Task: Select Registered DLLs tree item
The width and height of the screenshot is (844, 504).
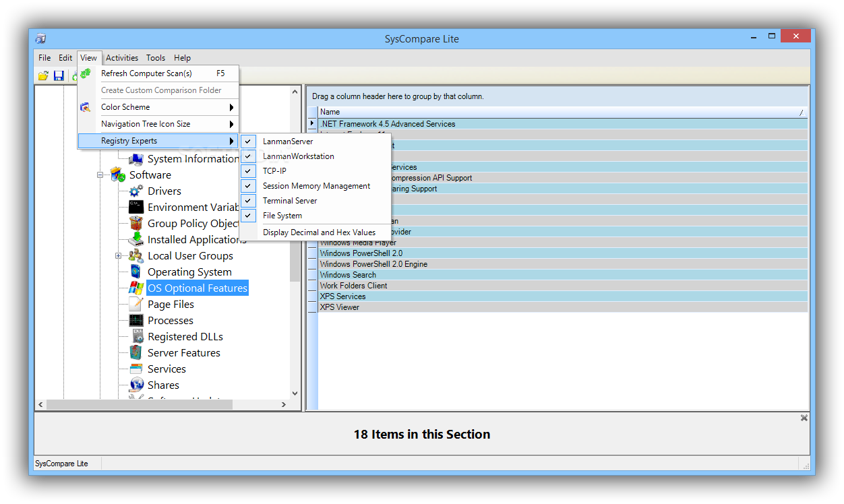Action: pyautogui.click(x=185, y=337)
